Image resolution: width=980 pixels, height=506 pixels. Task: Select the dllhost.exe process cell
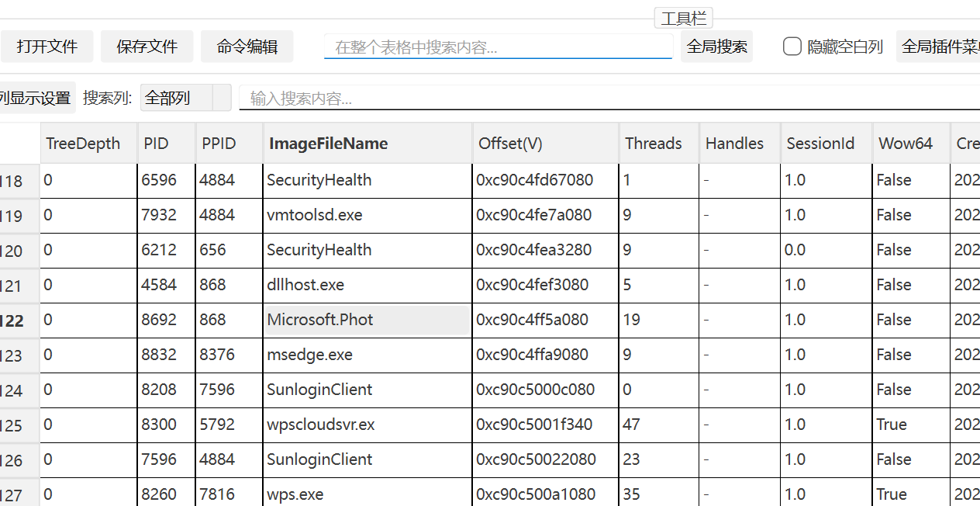tap(367, 285)
